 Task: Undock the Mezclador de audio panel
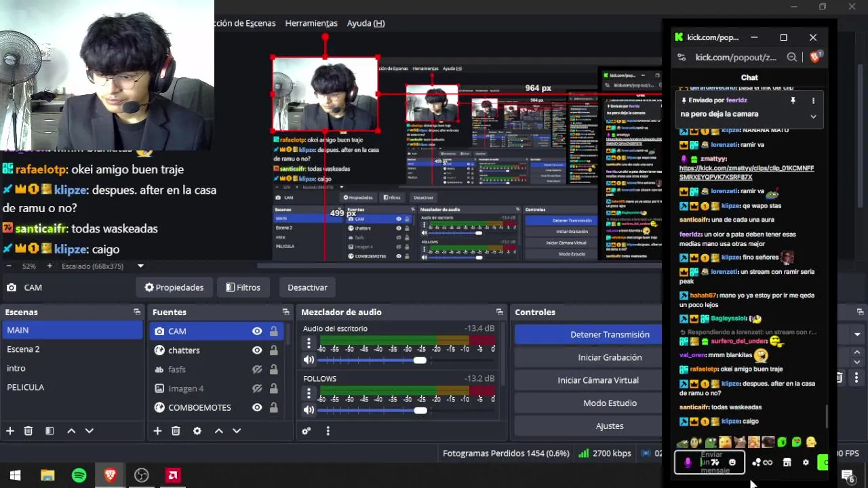500,312
